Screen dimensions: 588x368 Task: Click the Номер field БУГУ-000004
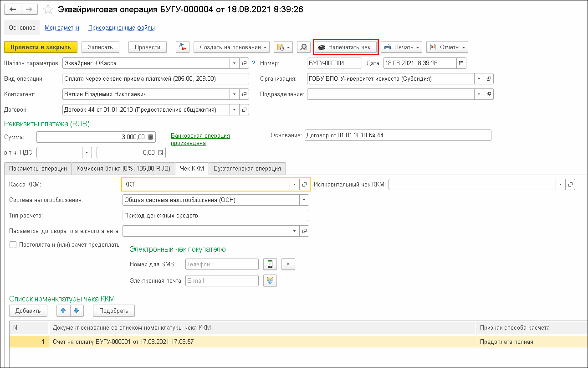tap(334, 63)
